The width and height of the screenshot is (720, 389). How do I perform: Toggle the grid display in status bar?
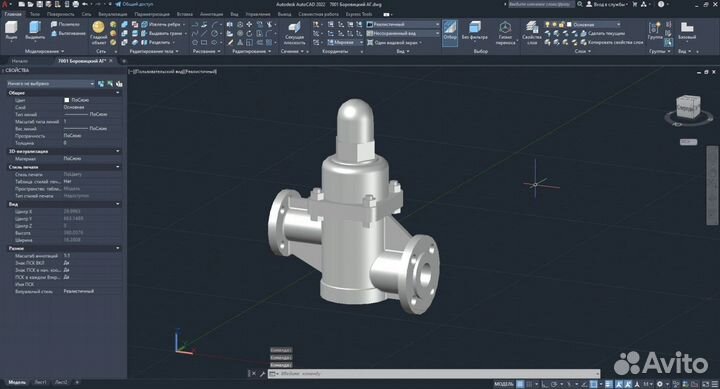tap(520, 384)
